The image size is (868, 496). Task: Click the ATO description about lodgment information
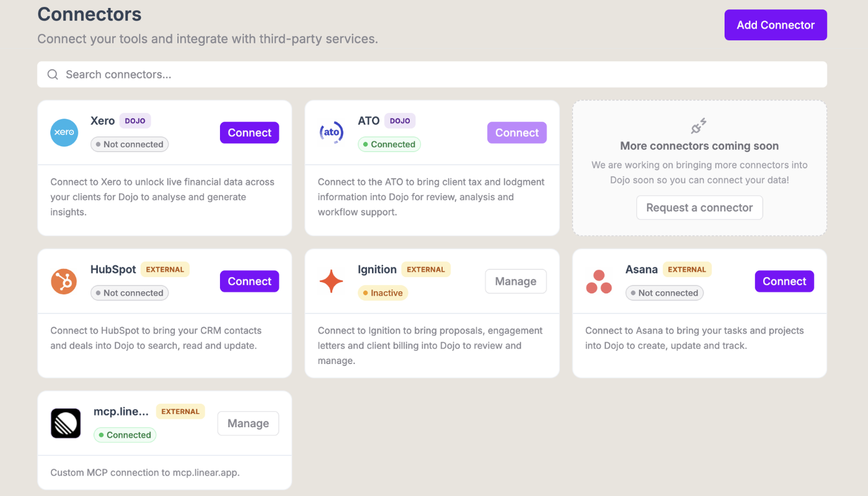click(x=432, y=197)
